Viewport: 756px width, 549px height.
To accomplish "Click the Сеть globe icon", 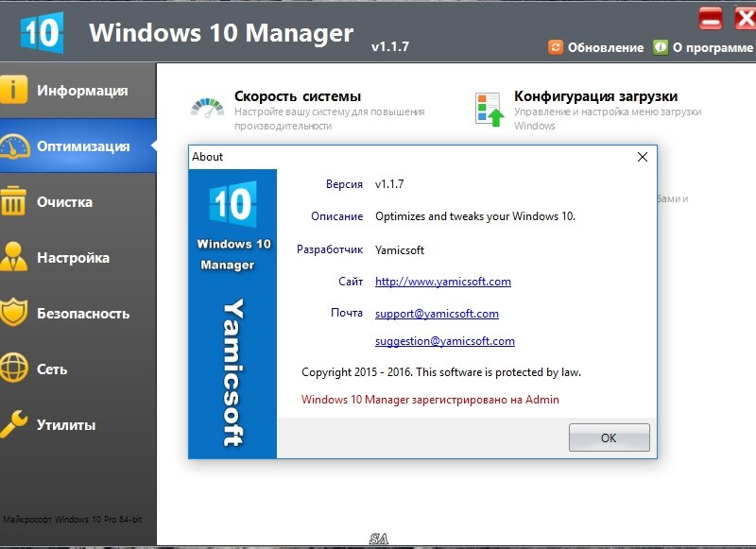I will click(13, 368).
